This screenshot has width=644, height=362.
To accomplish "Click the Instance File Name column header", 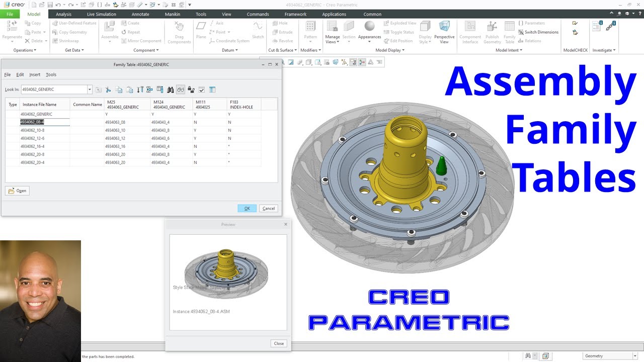I will [45, 104].
